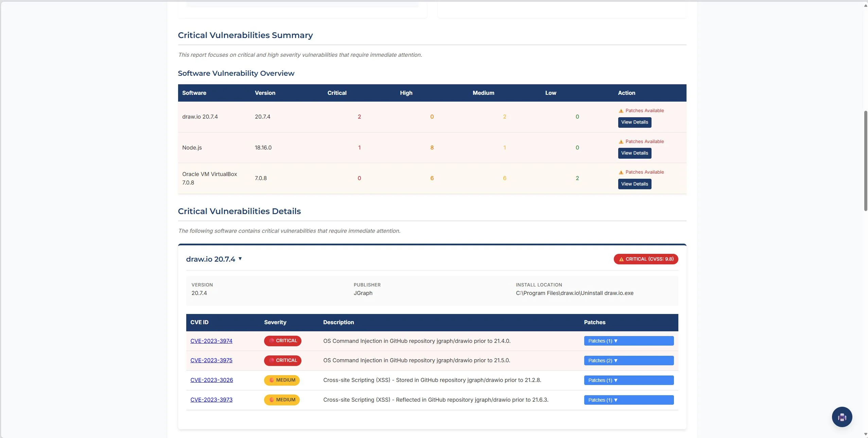
Task: Open the CVE-2023-3974 link
Action: coord(211,341)
